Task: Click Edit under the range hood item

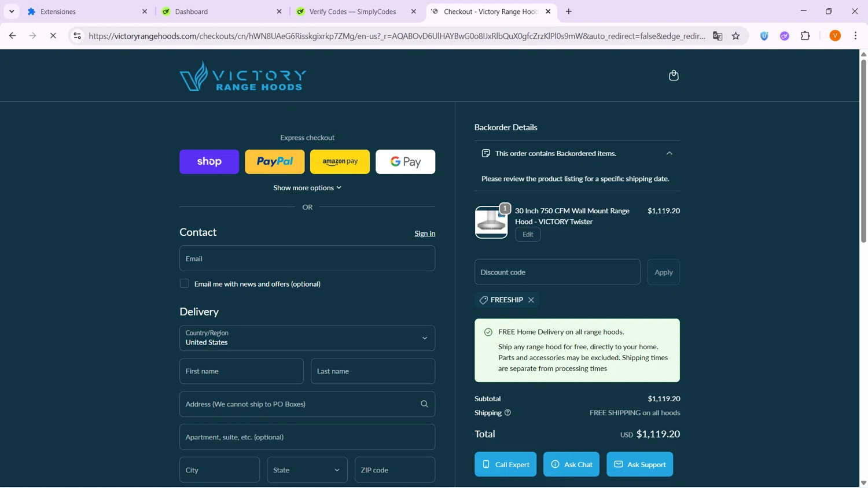Action: pos(528,235)
